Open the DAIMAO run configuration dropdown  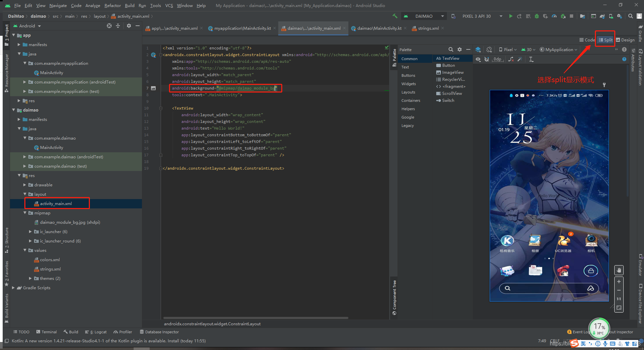coord(425,16)
